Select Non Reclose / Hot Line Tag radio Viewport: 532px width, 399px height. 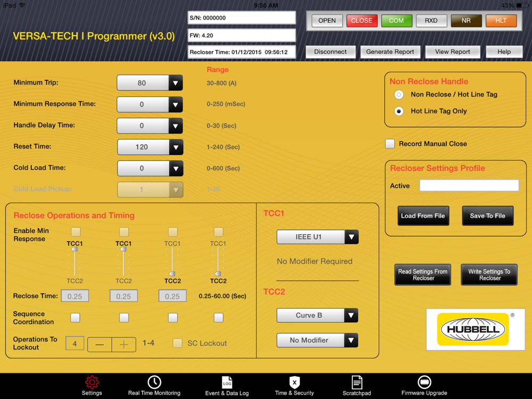(x=398, y=95)
